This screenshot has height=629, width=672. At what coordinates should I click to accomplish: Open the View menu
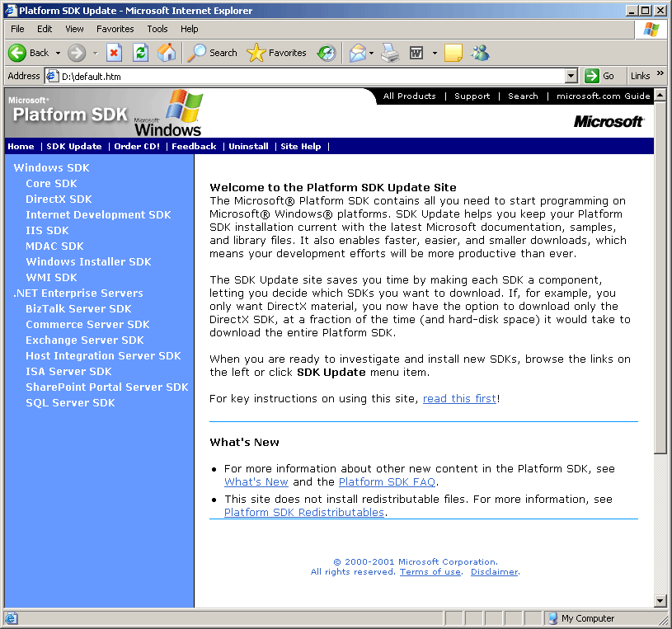pos(74,29)
